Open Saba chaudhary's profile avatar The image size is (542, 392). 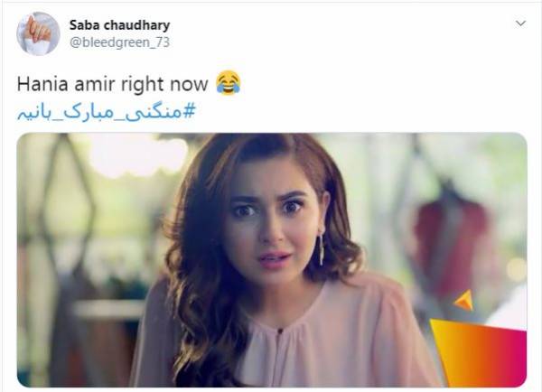coord(38,33)
